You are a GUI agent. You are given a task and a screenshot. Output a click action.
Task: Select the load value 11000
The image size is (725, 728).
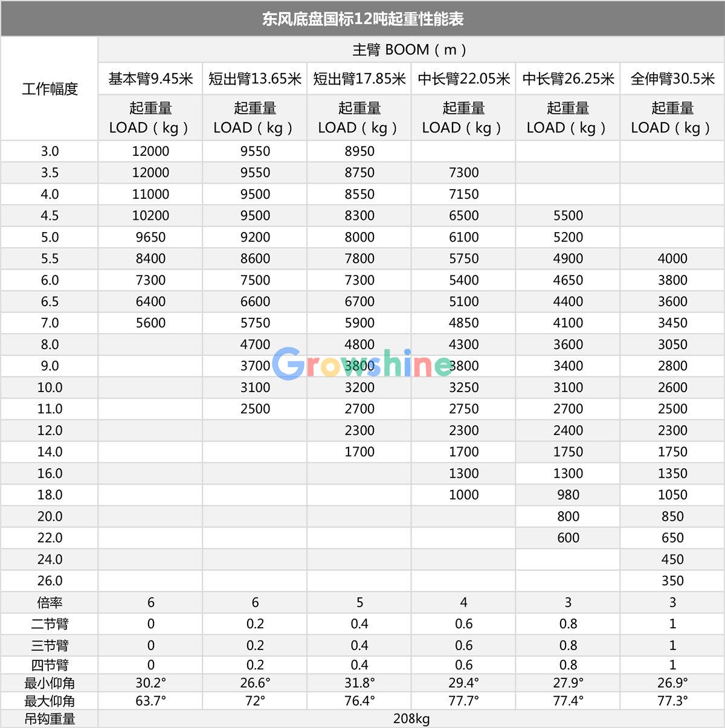tap(150, 194)
